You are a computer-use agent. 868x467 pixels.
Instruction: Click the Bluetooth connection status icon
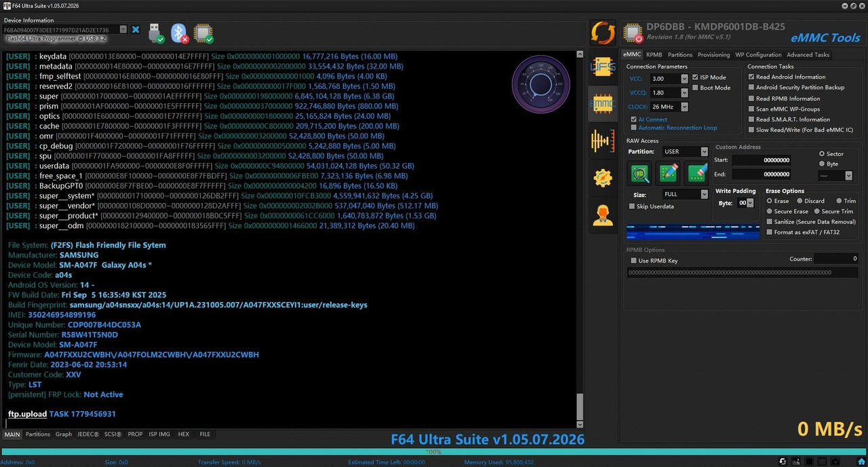(178, 33)
